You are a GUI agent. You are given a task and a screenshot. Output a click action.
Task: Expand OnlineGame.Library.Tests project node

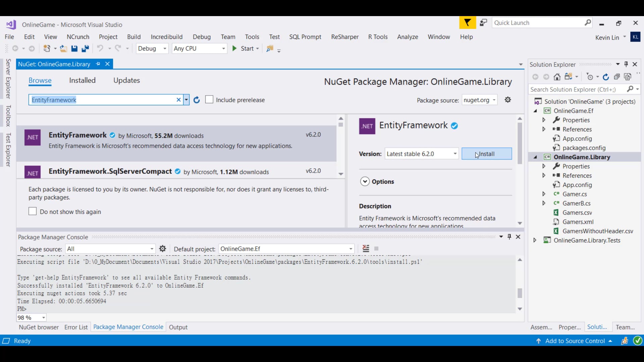pos(535,240)
